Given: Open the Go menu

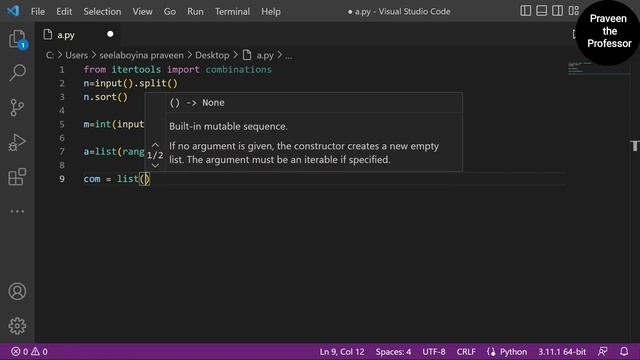Looking at the screenshot, I should [170, 11].
